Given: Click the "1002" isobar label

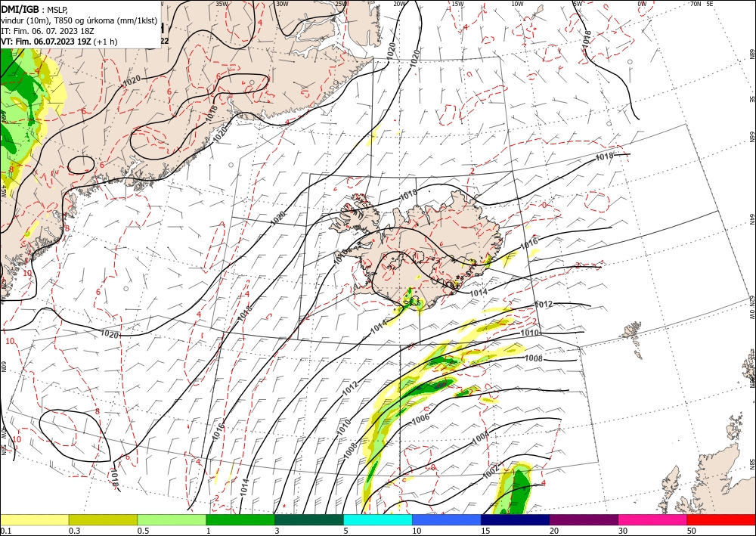Looking at the screenshot, I should [491, 472].
